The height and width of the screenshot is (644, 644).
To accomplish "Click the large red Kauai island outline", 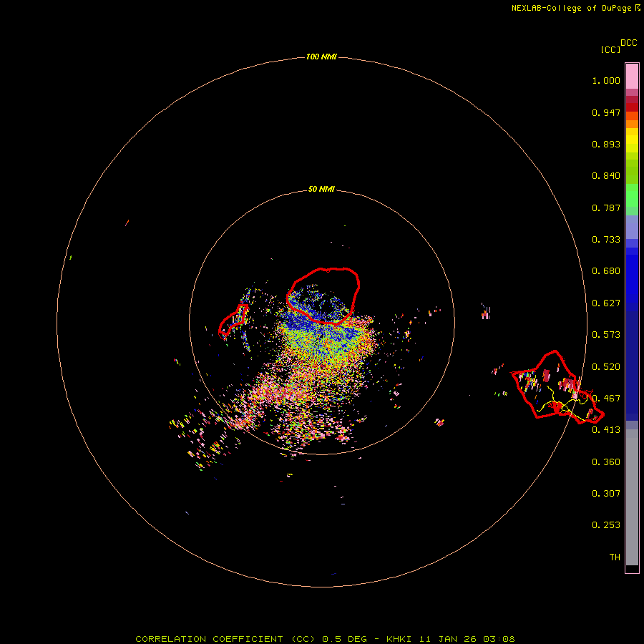I will 323,296.
